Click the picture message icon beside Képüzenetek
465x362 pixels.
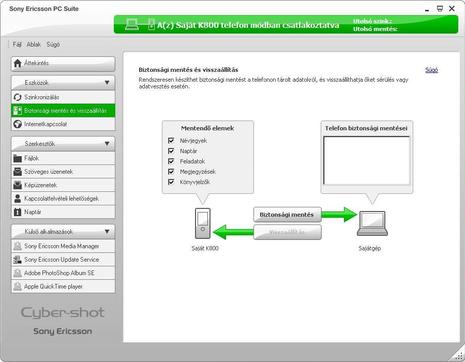tap(17, 185)
